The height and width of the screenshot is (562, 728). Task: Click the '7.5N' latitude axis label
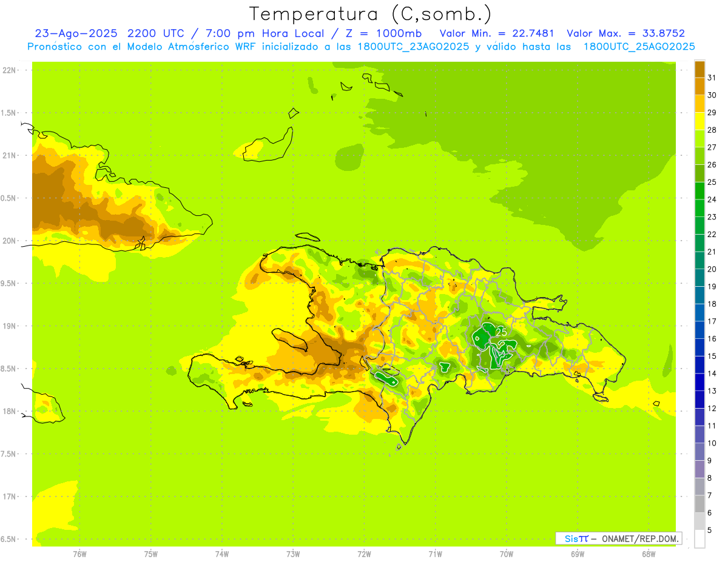coord(9,453)
